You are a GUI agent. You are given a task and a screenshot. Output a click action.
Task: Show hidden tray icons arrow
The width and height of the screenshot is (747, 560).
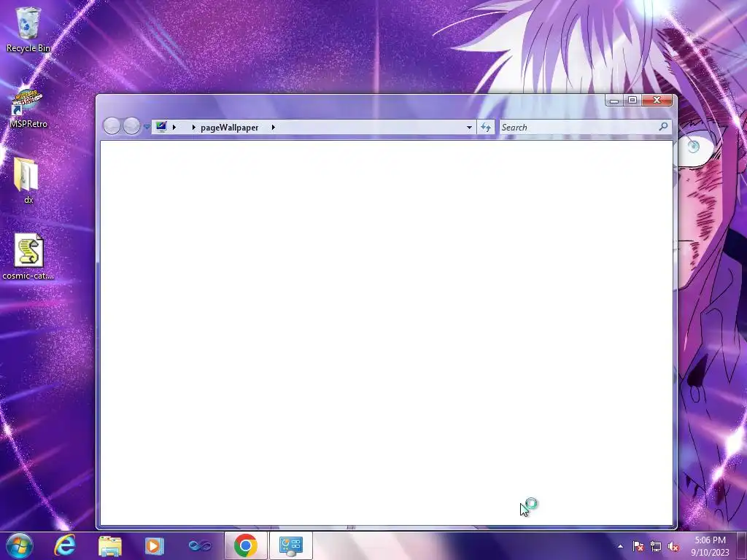point(620,546)
